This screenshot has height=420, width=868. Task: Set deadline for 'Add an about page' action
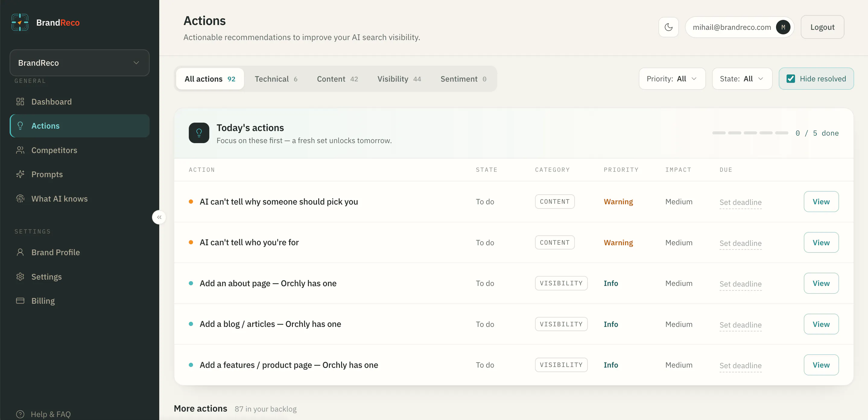[740, 284]
